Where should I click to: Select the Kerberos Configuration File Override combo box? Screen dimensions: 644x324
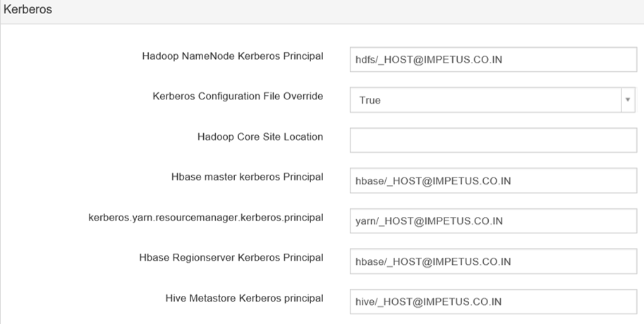click(x=485, y=100)
